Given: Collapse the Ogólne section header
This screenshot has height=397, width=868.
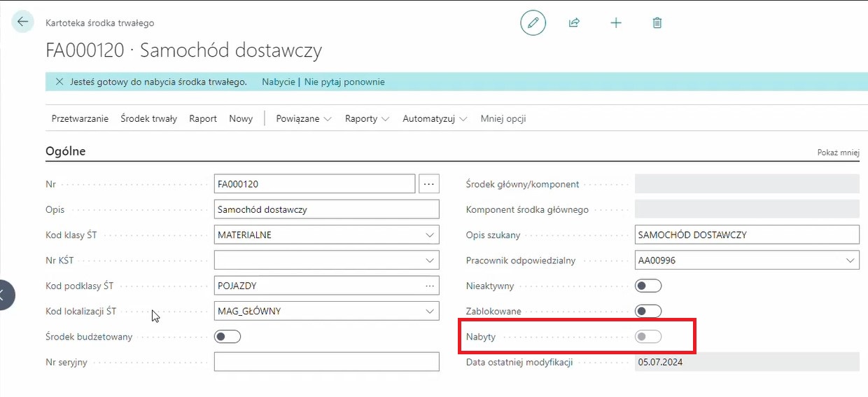Looking at the screenshot, I should [66, 151].
